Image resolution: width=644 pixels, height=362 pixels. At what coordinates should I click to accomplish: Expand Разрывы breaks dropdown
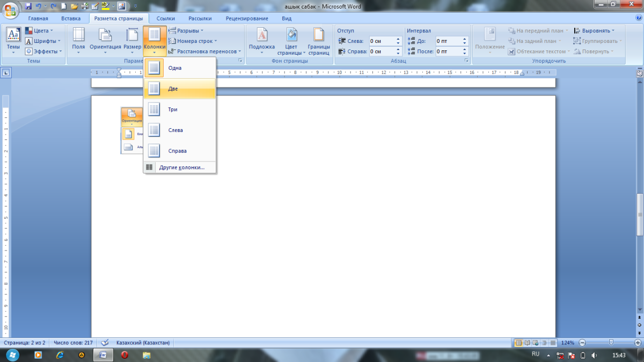click(x=186, y=31)
